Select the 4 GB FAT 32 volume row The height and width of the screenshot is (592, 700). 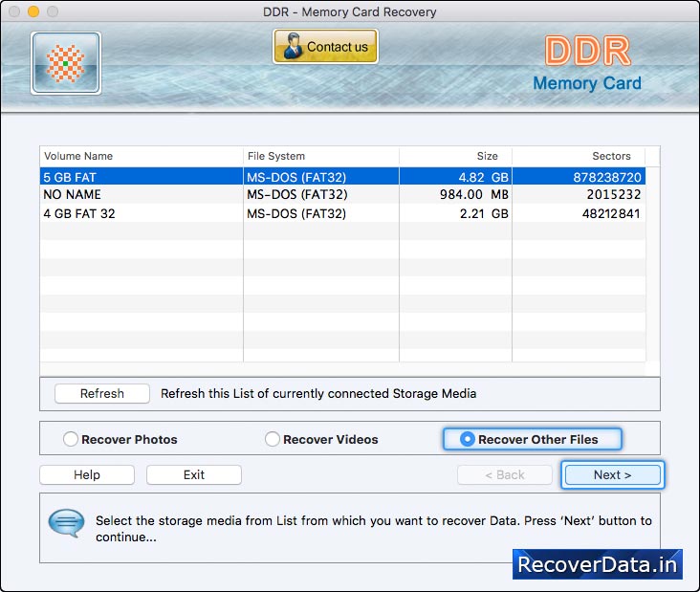coord(342,213)
